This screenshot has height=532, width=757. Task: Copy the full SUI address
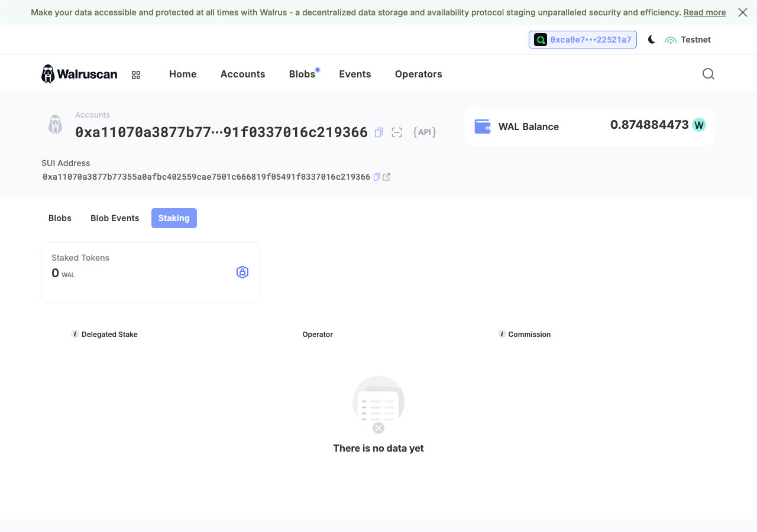click(376, 177)
